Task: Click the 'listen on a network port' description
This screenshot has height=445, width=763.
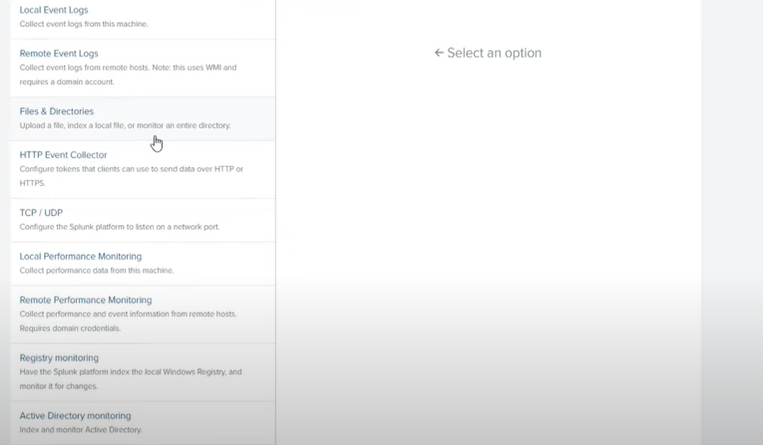Action: tap(119, 227)
